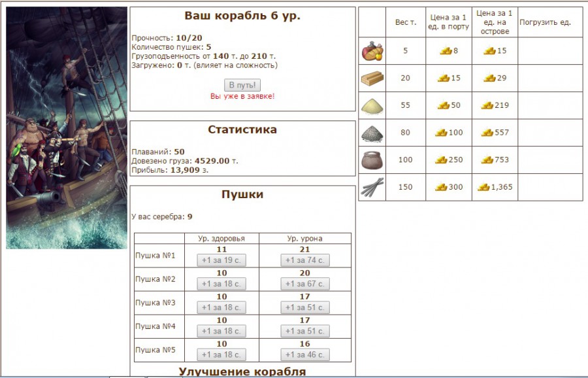
Task: Click gold icon beside island price 1,365
Action: coord(483,188)
